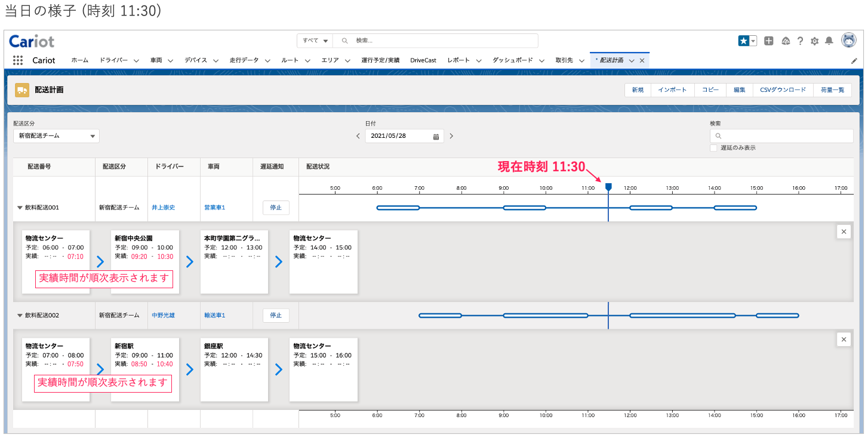Open the favorites list dropdown arrow
868x438 pixels.
pos(753,41)
